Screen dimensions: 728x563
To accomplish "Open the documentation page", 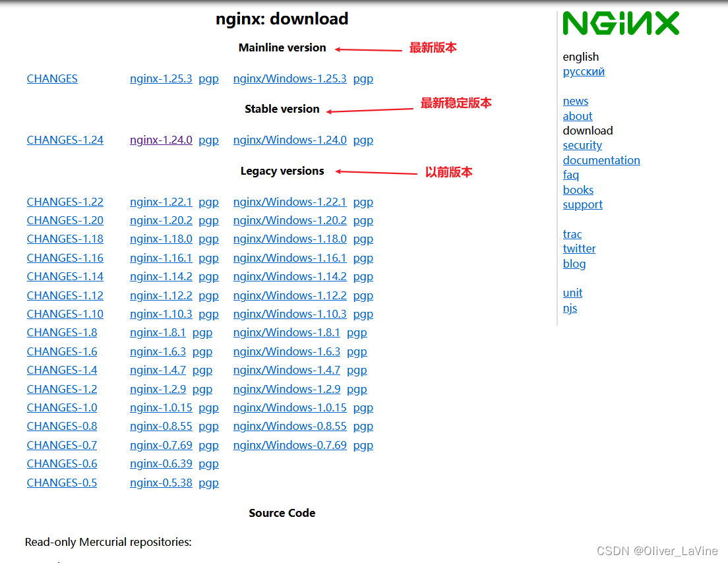I will 601,160.
